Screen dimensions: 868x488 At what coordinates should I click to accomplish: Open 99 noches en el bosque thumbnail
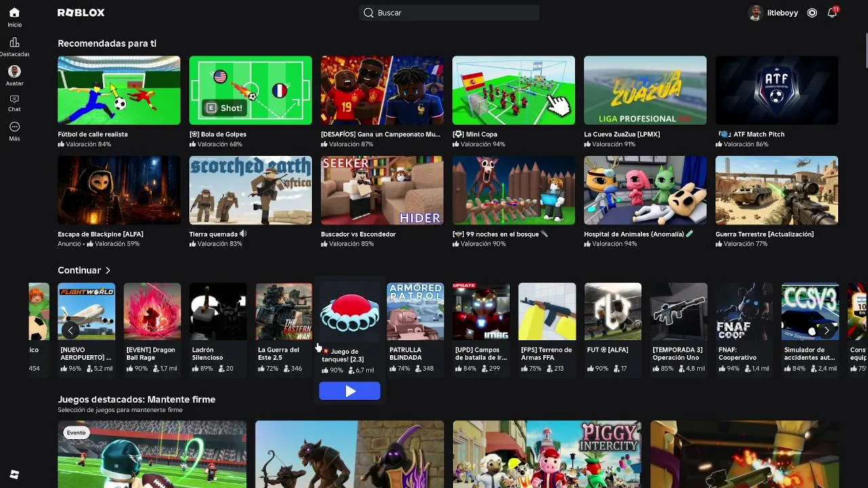point(513,190)
